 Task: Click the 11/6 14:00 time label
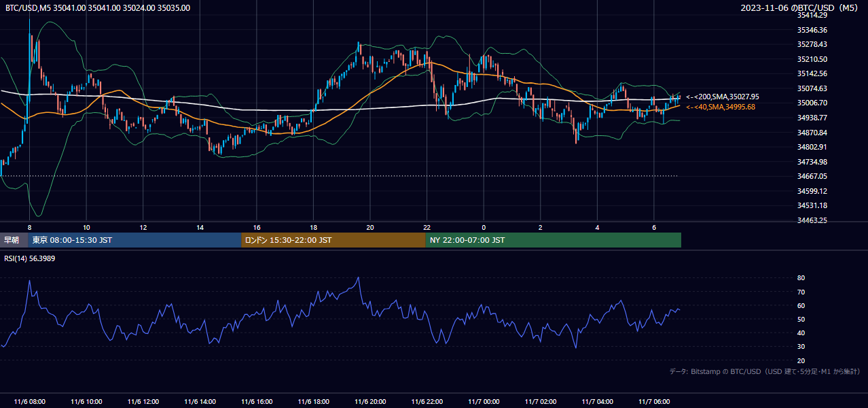(x=200, y=402)
